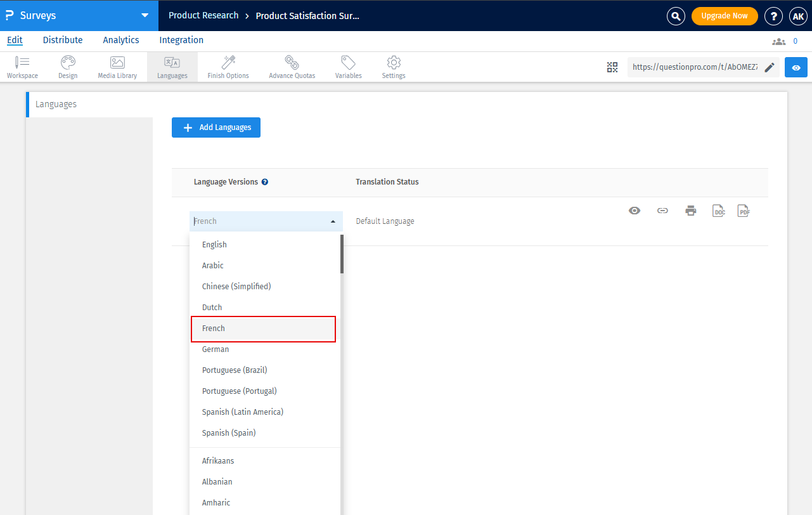Image resolution: width=812 pixels, height=515 pixels.
Task: Open the Variables tag icon
Action: pyautogui.click(x=348, y=67)
